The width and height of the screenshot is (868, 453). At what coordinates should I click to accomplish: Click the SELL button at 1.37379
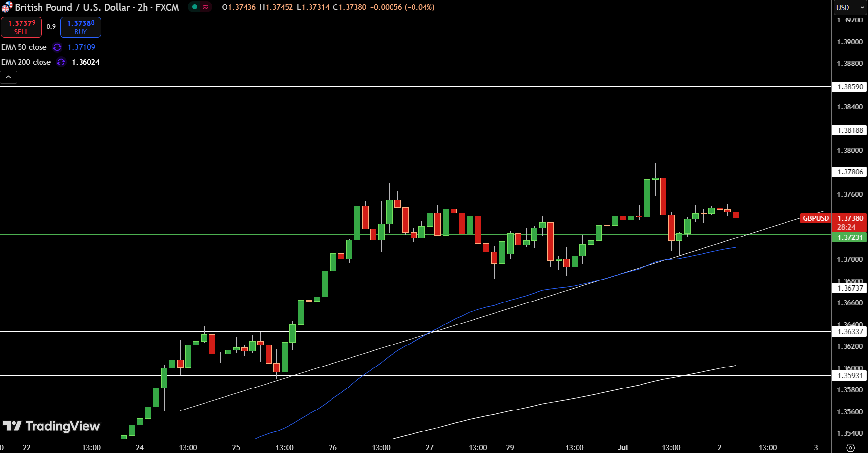pos(21,27)
